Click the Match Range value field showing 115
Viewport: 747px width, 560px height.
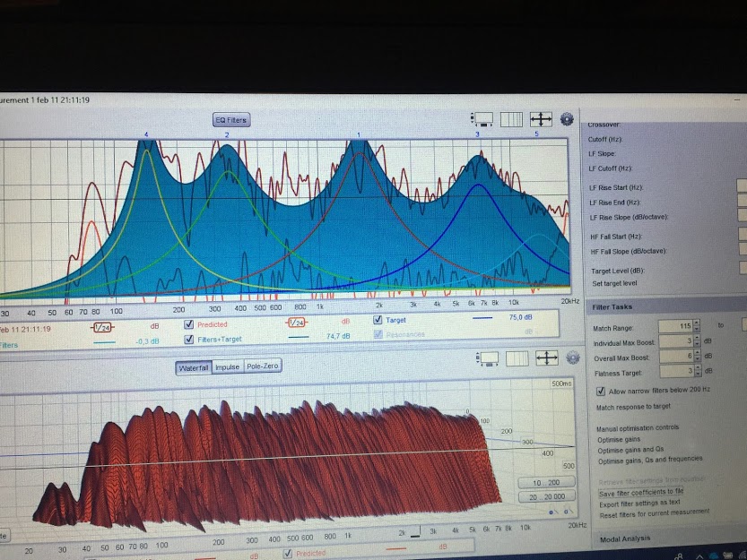pos(675,326)
